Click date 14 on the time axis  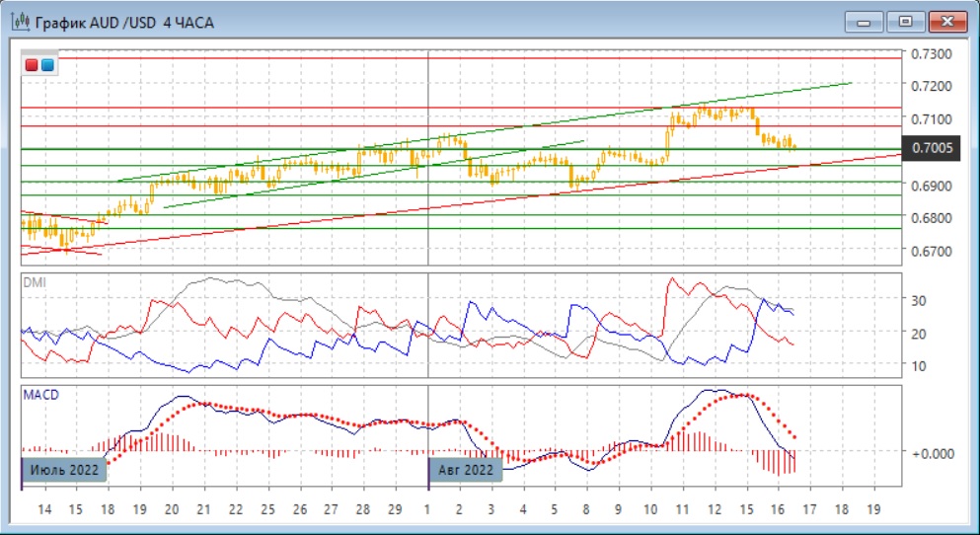tap(44, 509)
